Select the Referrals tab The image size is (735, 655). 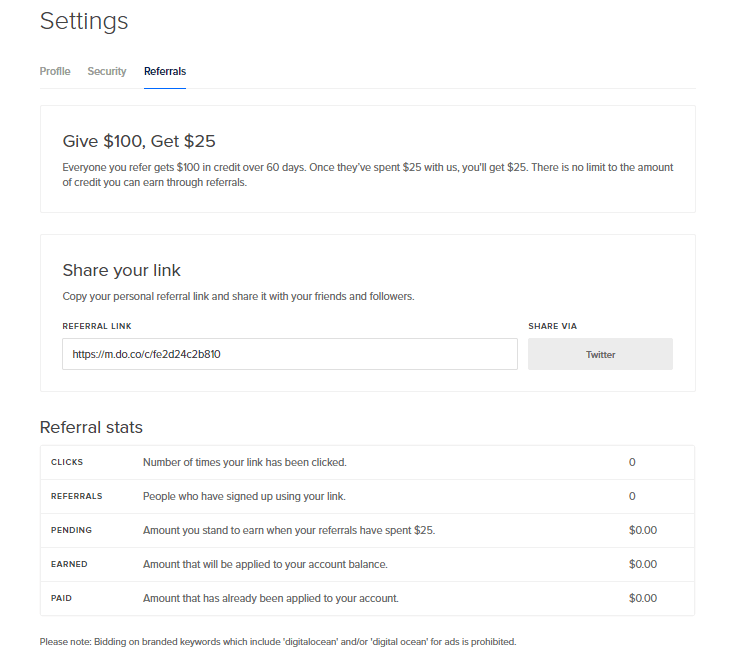pos(165,71)
